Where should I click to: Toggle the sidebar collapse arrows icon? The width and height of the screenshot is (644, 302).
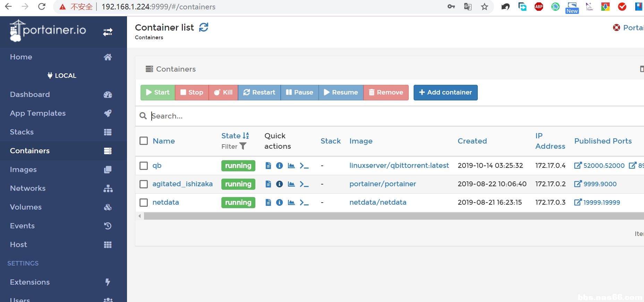click(108, 32)
